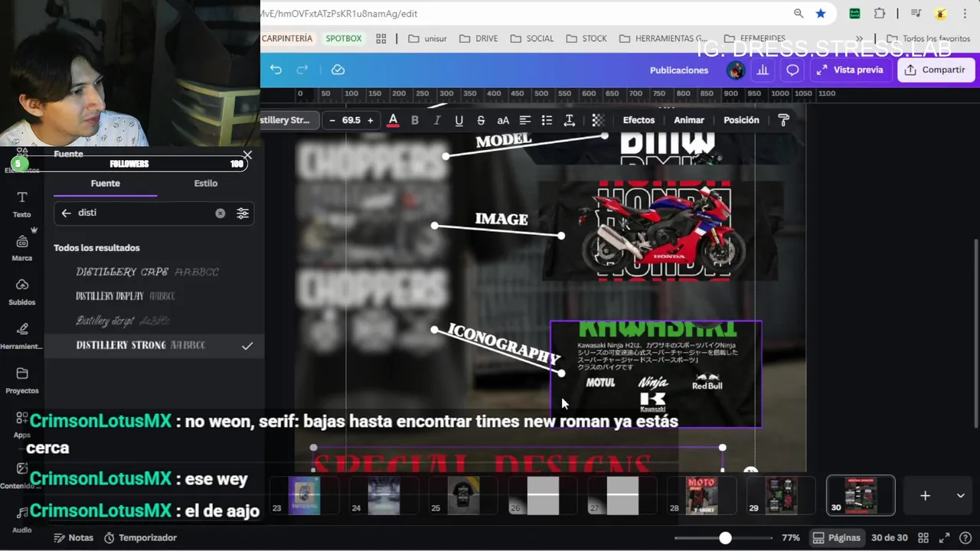Expand add page options chevron
The width and height of the screenshot is (980, 551).
(x=960, y=496)
